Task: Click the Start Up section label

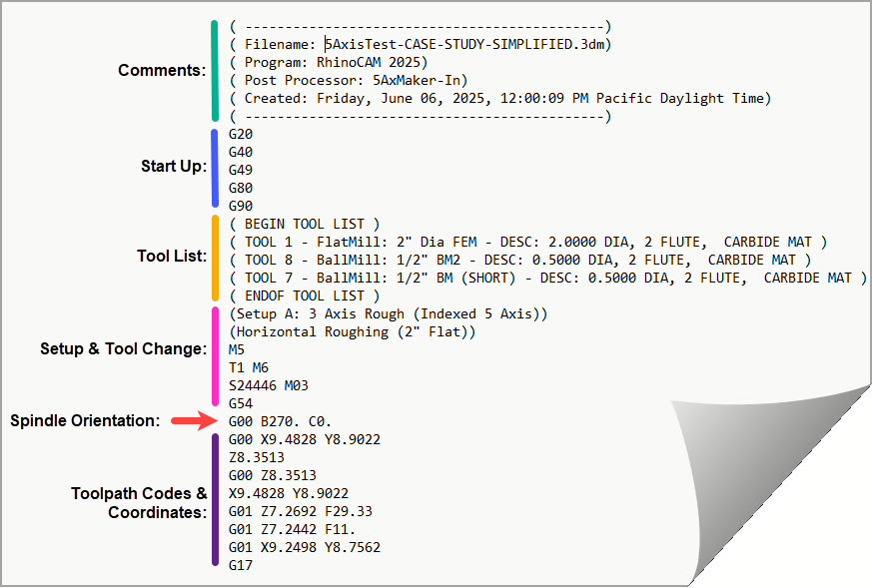Action: (173, 167)
